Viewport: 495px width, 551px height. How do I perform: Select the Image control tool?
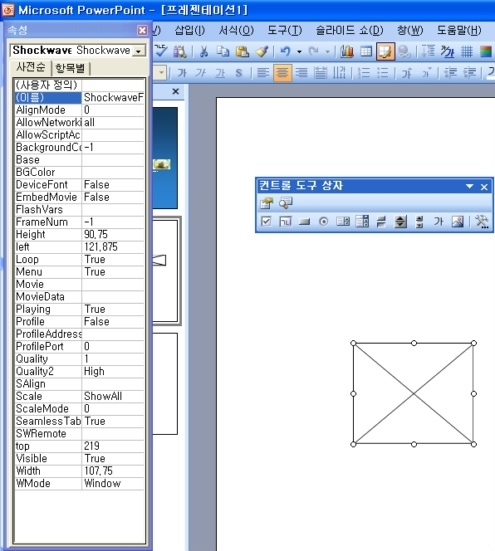tap(458, 221)
